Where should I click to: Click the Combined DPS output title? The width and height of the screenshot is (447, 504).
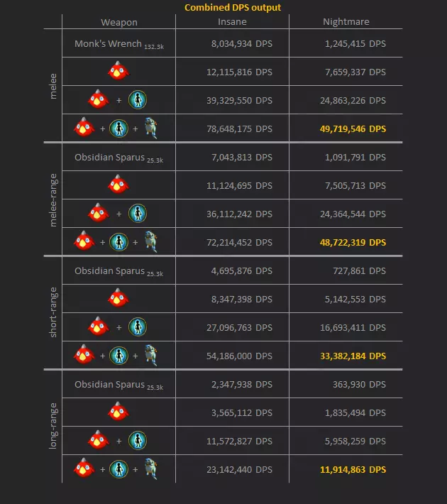click(x=233, y=7)
